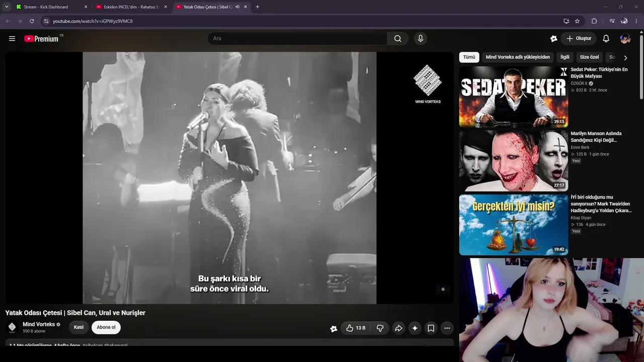Like the video with thumbs up 13 B
644x362 pixels.
click(x=355, y=328)
